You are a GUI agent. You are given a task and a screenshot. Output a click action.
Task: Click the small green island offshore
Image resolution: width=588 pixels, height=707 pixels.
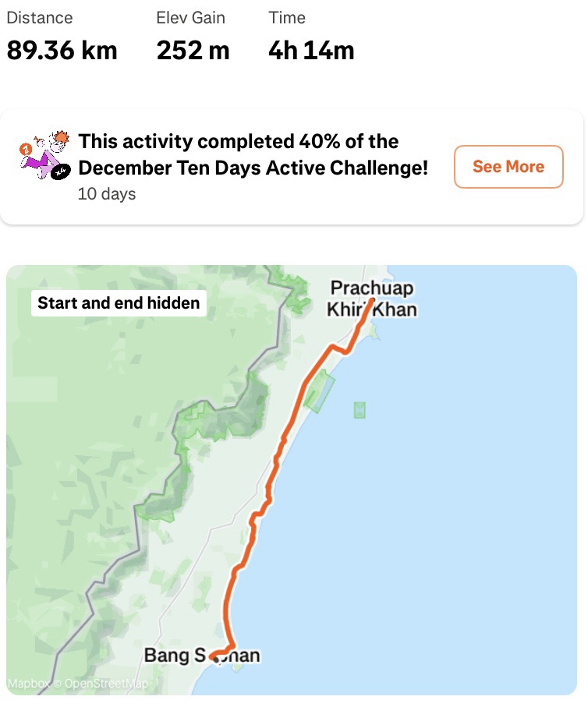coord(360,409)
